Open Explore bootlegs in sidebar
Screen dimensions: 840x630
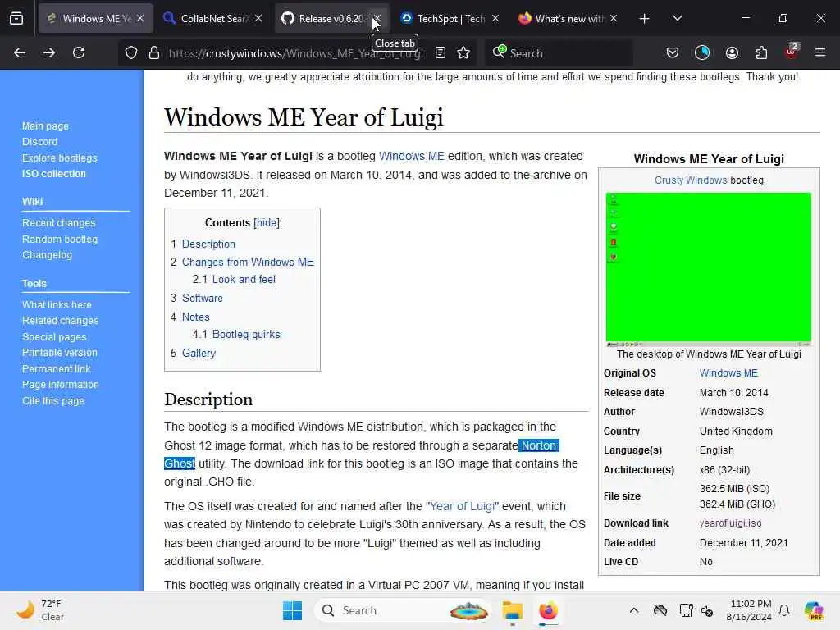(59, 158)
